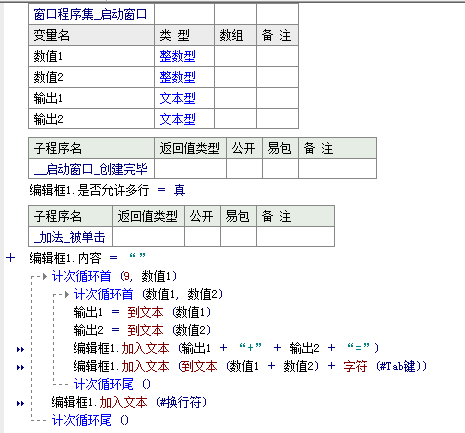This screenshot has height=433, width=465.
Task: Select the 编辑框1.是否允许多行 statement
Action: coord(107,190)
